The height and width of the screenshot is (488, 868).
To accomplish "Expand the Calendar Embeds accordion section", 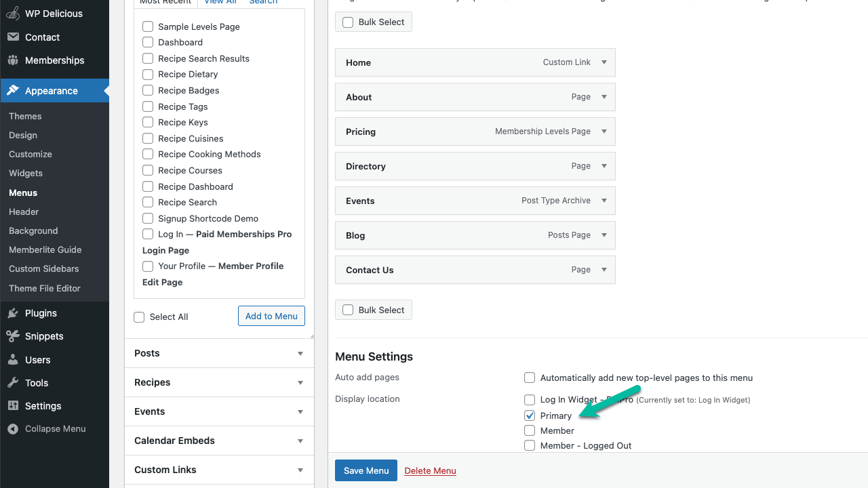I will pos(219,441).
